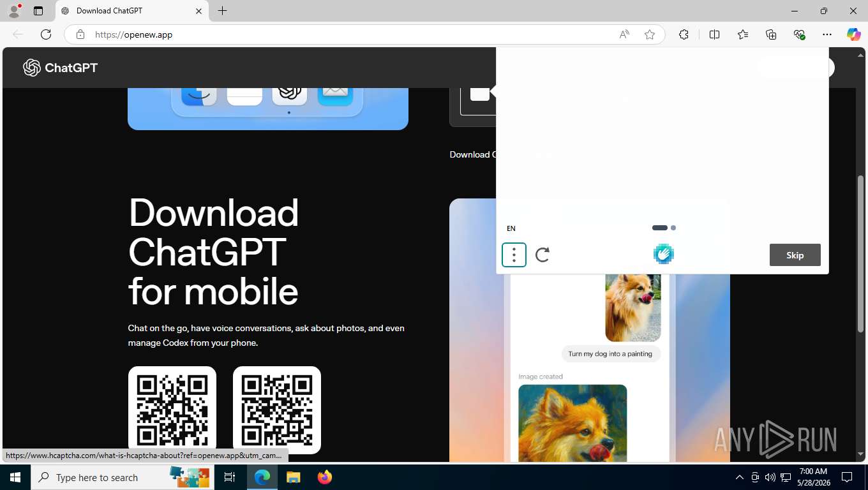Open Browser essentials heart icon

(799, 34)
